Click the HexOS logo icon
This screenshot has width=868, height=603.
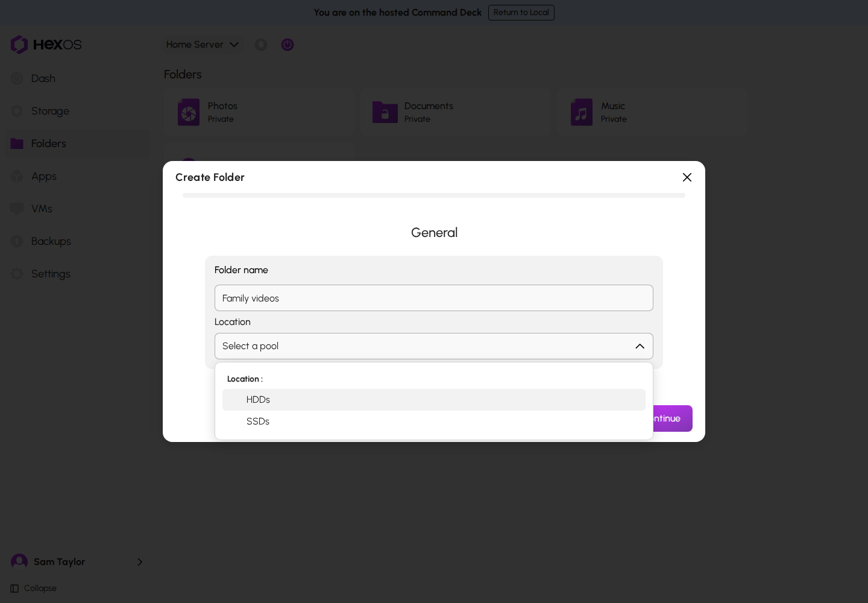[19, 45]
